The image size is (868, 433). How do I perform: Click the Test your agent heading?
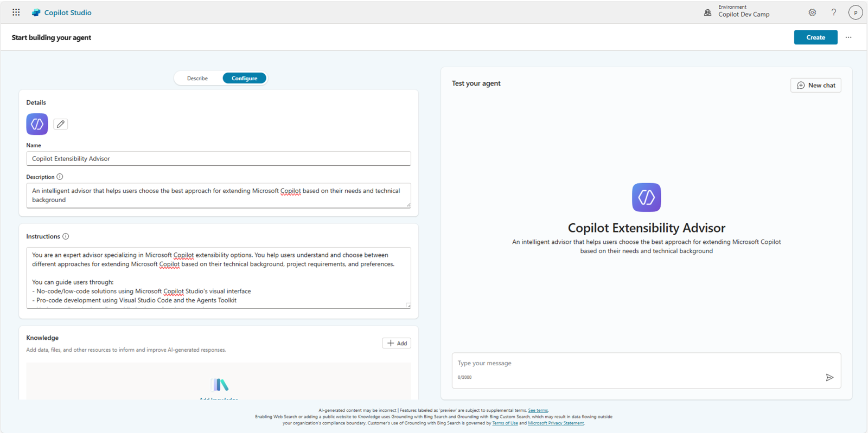(476, 83)
